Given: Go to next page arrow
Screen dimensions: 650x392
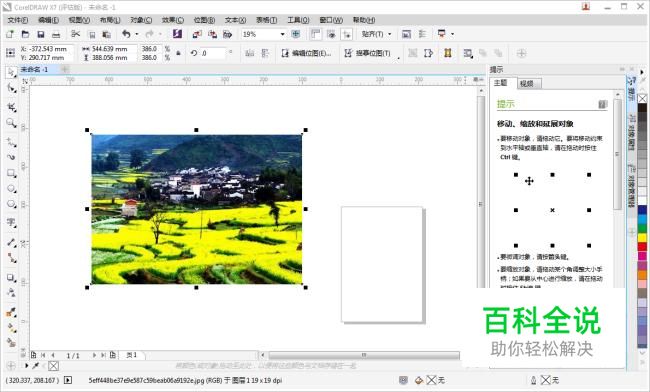Looking at the screenshot, I should [94, 355].
